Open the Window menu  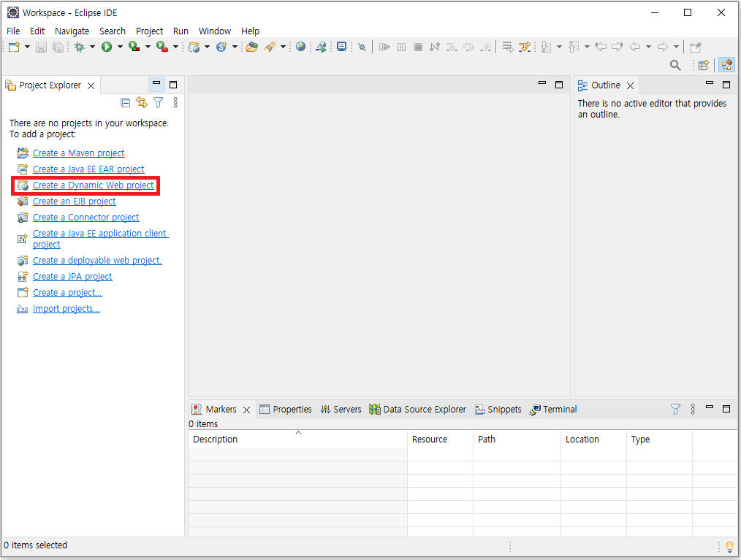(x=215, y=31)
